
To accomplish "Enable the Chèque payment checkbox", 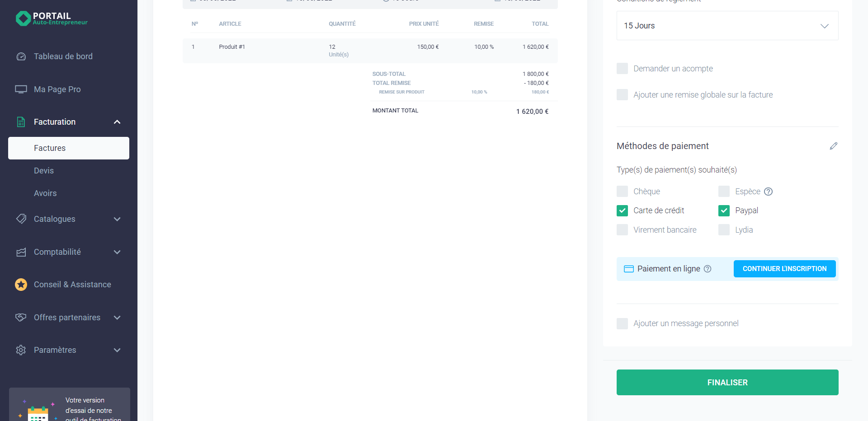I will point(622,192).
